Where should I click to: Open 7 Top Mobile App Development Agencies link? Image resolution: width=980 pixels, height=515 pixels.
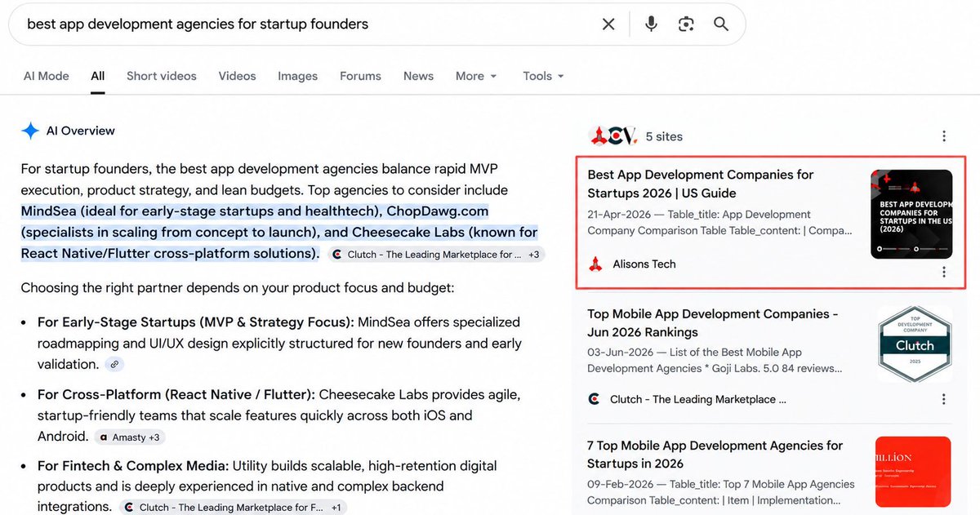(x=715, y=455)
